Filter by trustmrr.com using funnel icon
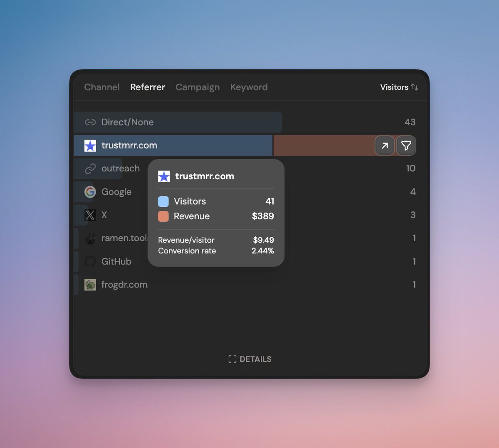This screenshot has width=499, height=448. [x=406, y=146]
